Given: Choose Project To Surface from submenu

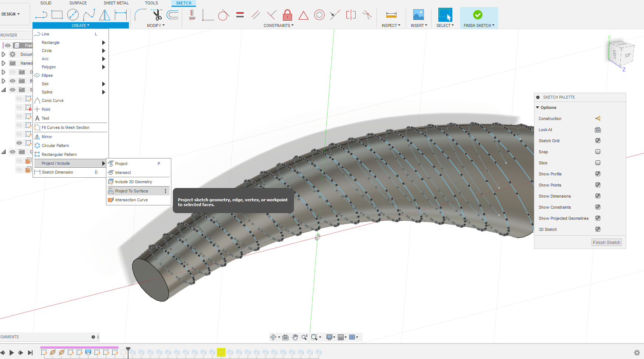Looking at the screenshot, I should tap(138, 191).
